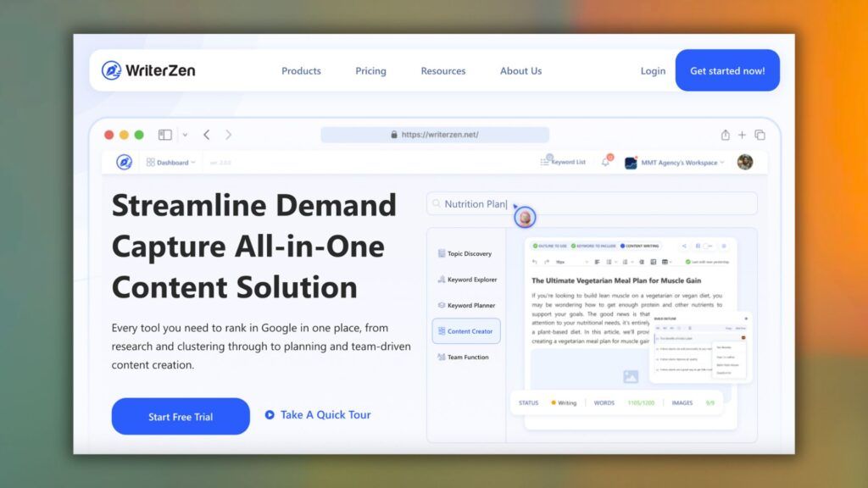Show tab overview icon
Screen dimensions: 868x488
tap(760, 135)
